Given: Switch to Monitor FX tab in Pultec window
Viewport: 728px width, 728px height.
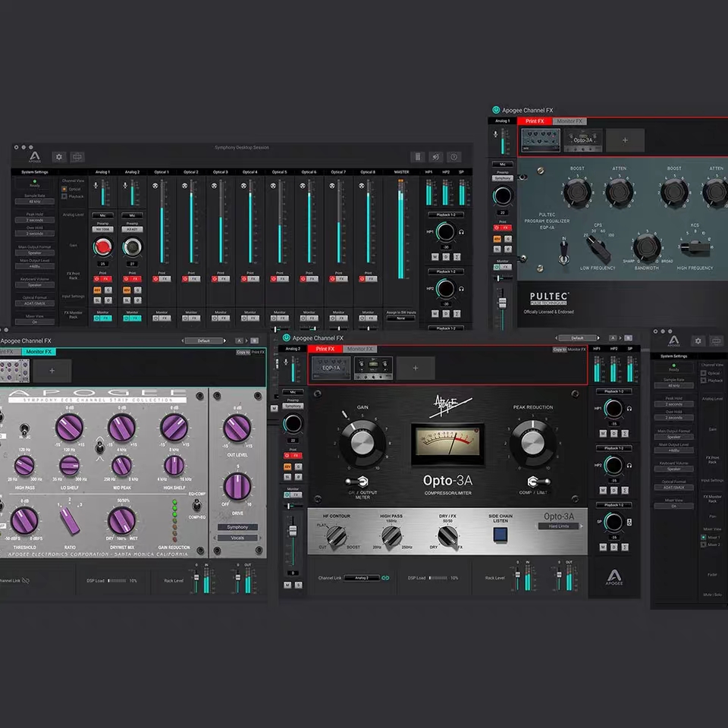Looking at the screenshot, I should 570,121.
